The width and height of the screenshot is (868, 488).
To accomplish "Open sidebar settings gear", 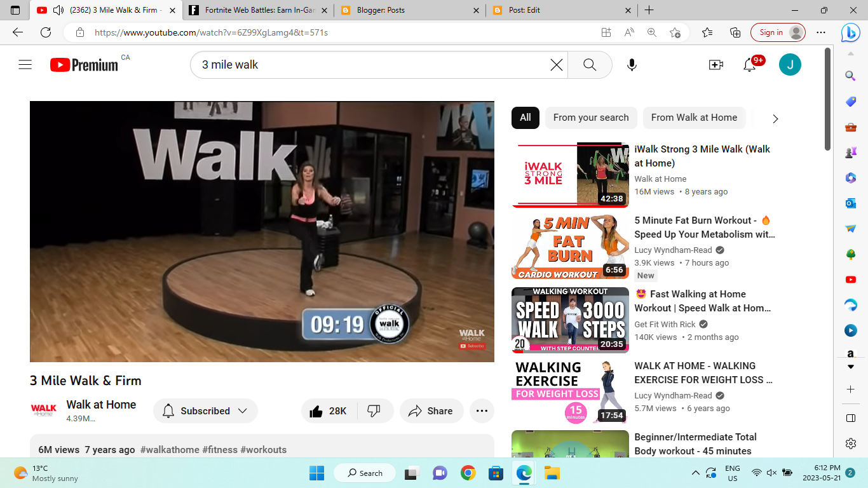I will pos(851,444).
